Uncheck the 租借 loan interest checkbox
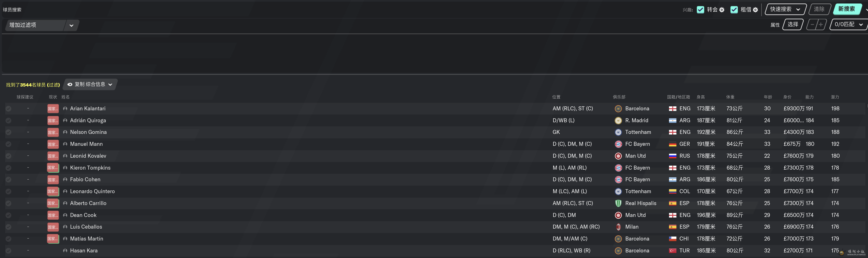868x258 pixels. (734, 10)
